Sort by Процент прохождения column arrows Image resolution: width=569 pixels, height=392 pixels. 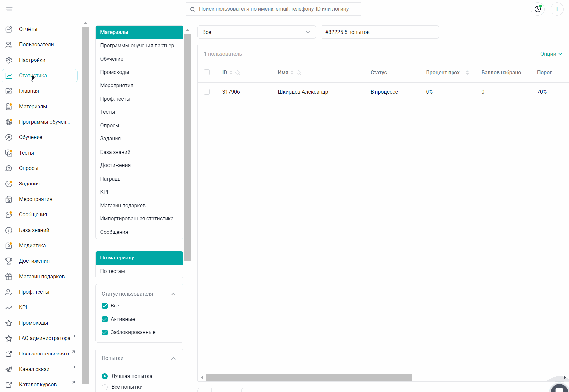tap(467, 73)
